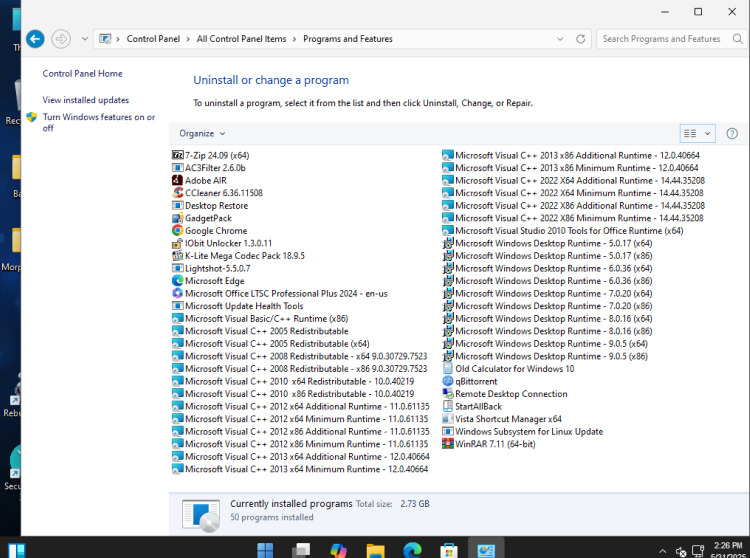Select Visual C++ 2022 X64 Additional Runtime
This screenshot has width=750, height=558.
(574, 180)
